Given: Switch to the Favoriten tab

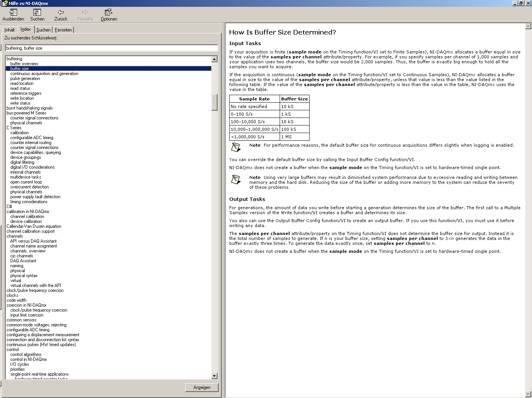Looking at the screenshot, I should (63, 30).
